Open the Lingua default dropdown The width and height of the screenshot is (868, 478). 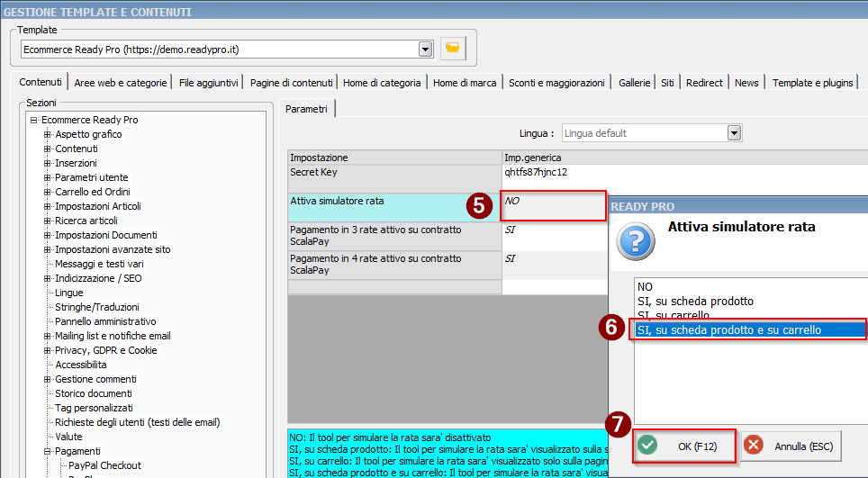coord(734,133)
